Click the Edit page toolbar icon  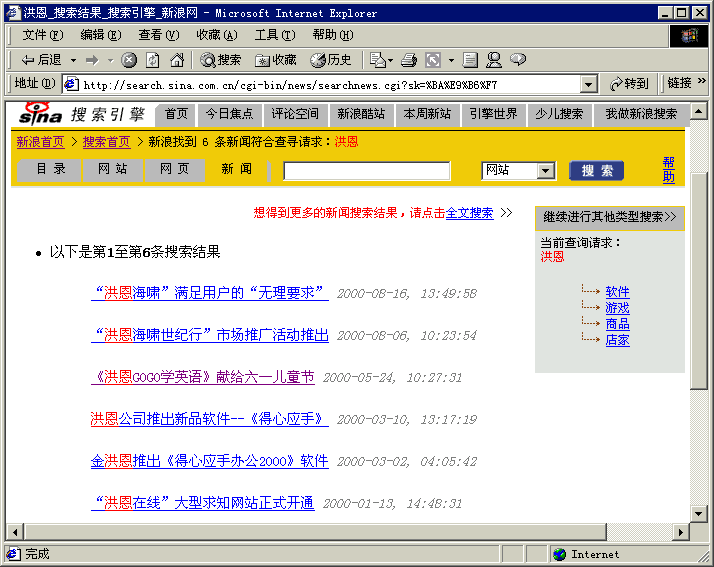470,60
